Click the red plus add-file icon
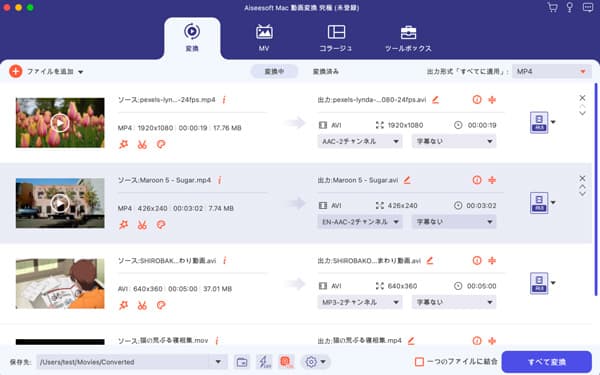The height and width of the screenshot is (375, 600). 16,71
